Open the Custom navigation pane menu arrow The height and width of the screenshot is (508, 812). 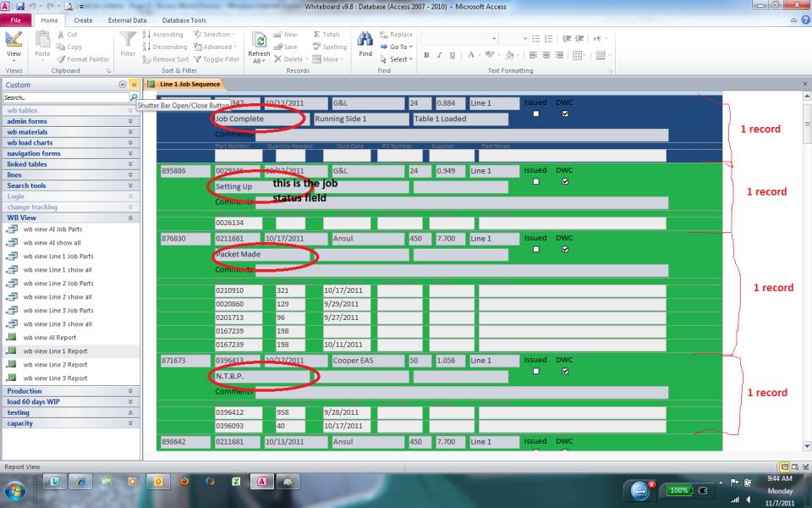pyautogui.click(x=122, y=85)
